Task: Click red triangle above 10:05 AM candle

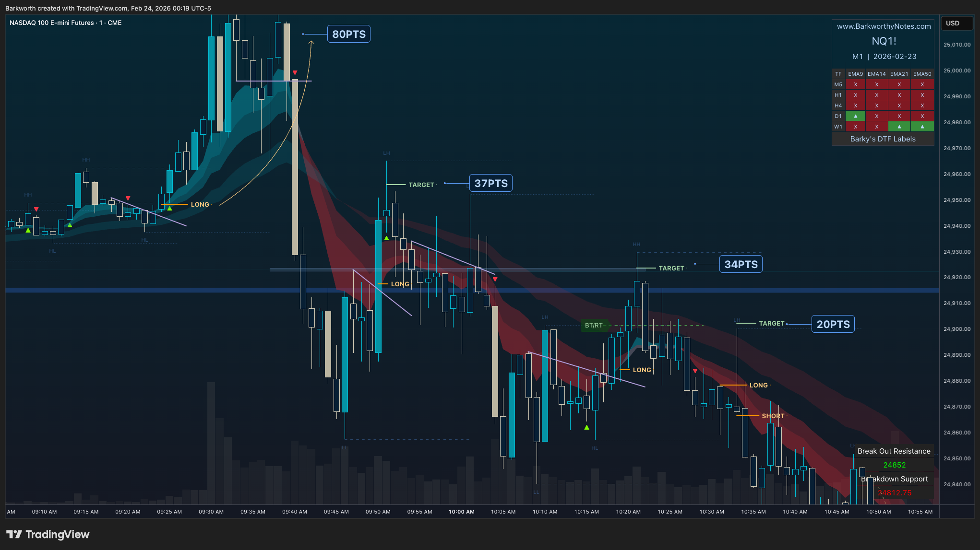Action: (x=495, y=279)
